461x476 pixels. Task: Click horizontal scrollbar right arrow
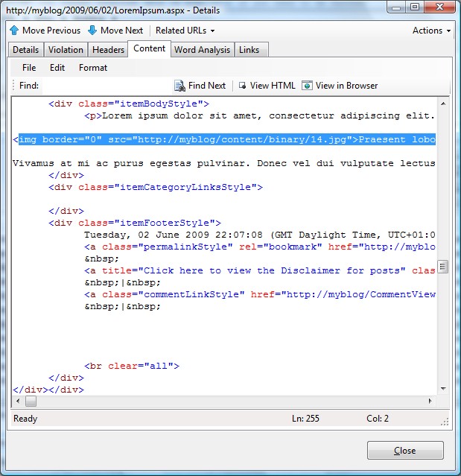[x=430, y=401]
